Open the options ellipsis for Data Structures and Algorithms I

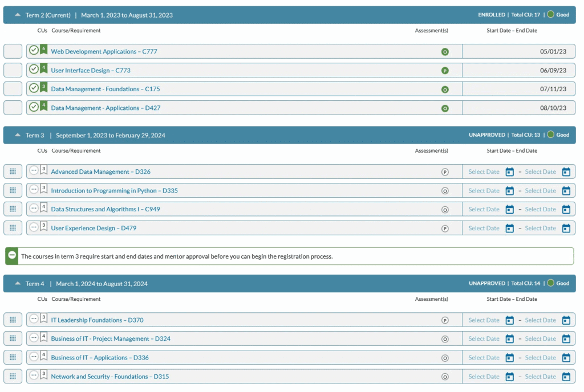tap(34, 209)
